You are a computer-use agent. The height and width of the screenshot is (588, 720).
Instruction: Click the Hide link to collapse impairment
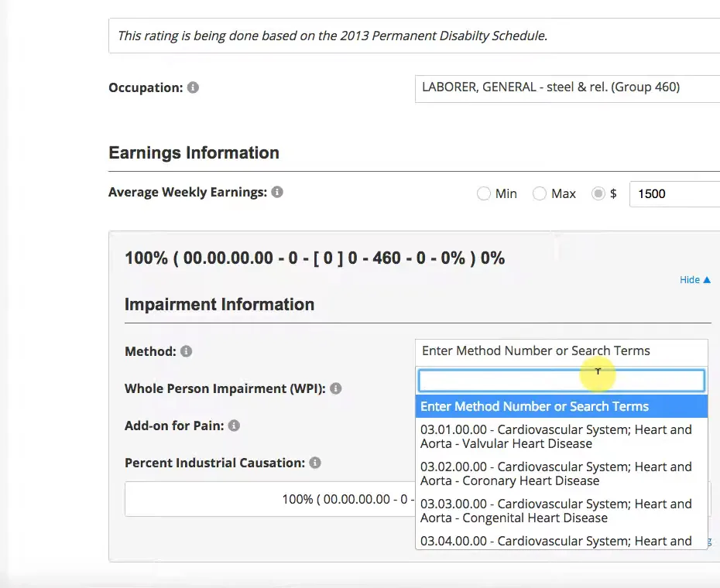695,280
